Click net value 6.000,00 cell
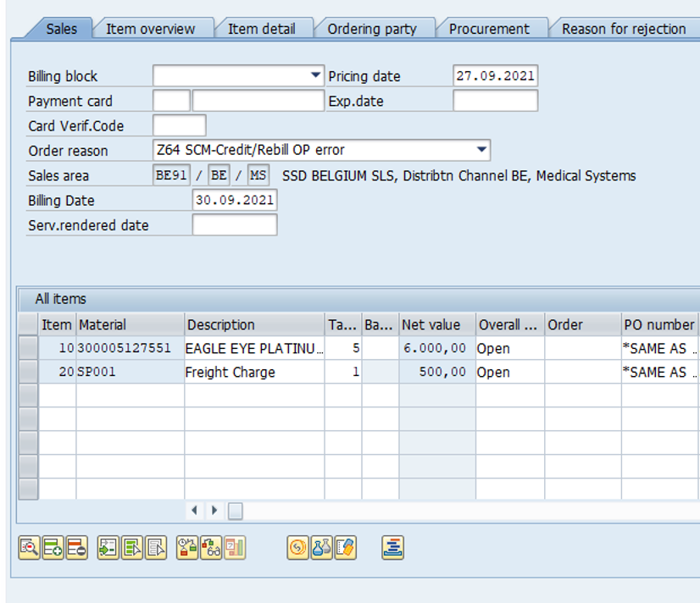700x603 pixels. 437,348
